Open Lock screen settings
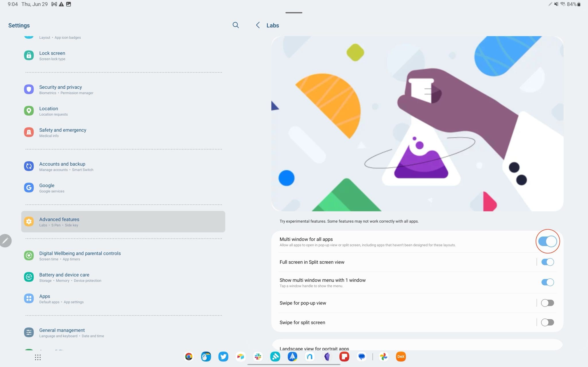Image resolution: width=588 pixels, height=367 pixels. 123,56
